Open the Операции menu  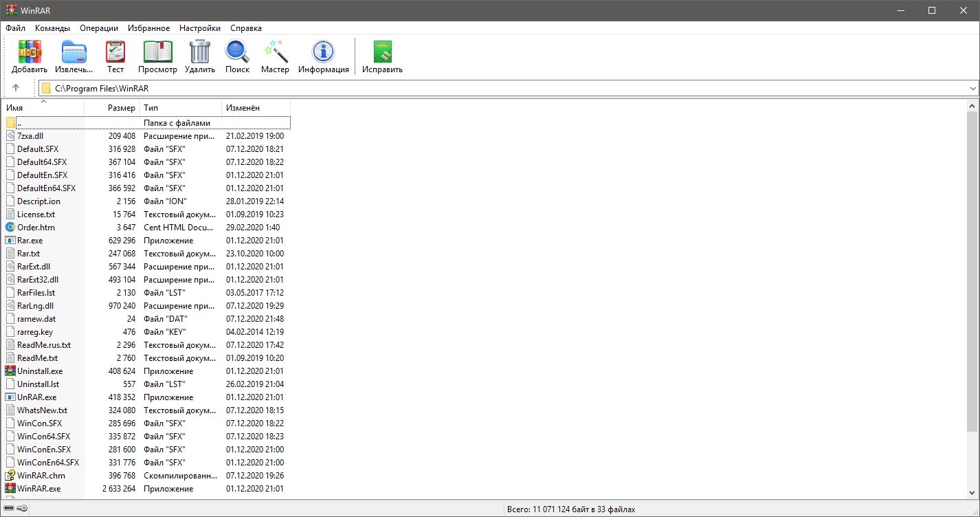(x=99, y=28)
